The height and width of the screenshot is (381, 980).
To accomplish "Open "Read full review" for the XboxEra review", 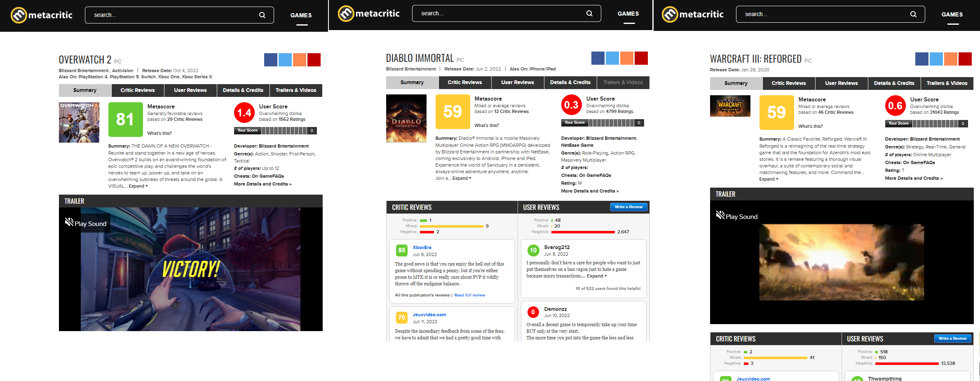I will coord(470,295).
